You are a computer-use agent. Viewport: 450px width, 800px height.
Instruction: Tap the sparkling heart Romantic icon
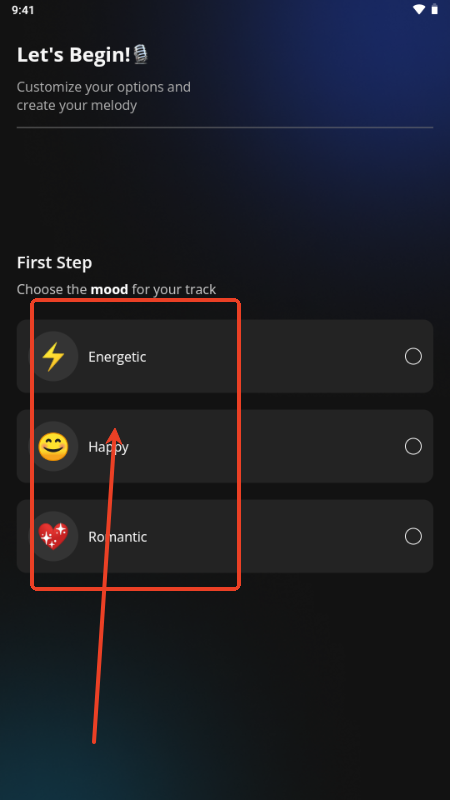53,536
